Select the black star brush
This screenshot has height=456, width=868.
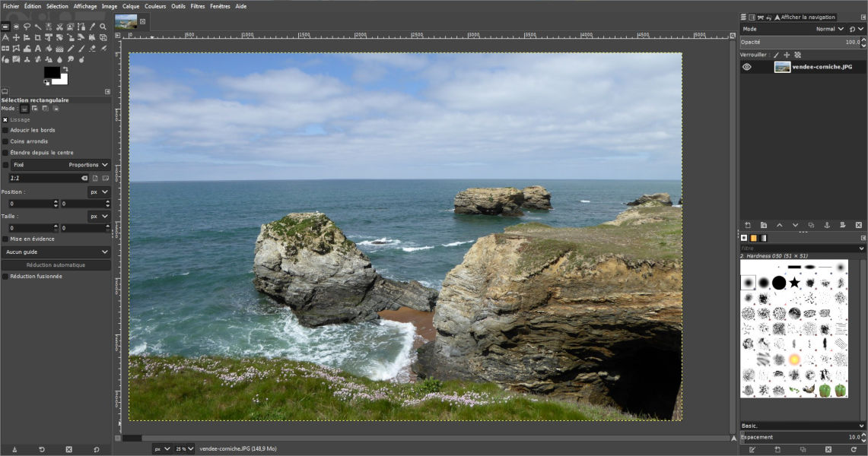tap(794, 283)
